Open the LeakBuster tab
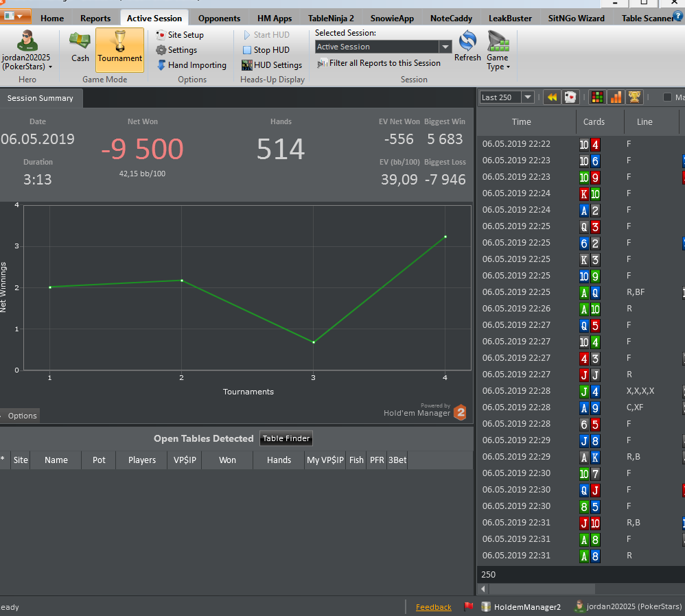This screenshot has height=616, width=685. coord(510,19)
